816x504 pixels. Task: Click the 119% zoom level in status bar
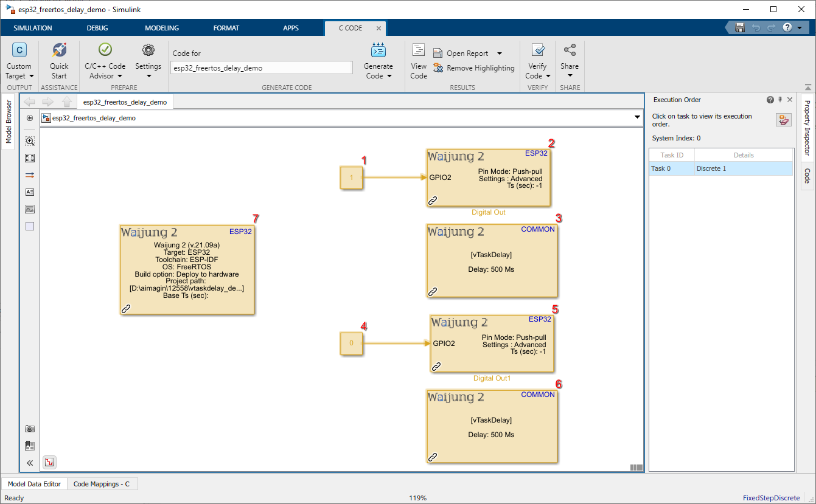417,498
